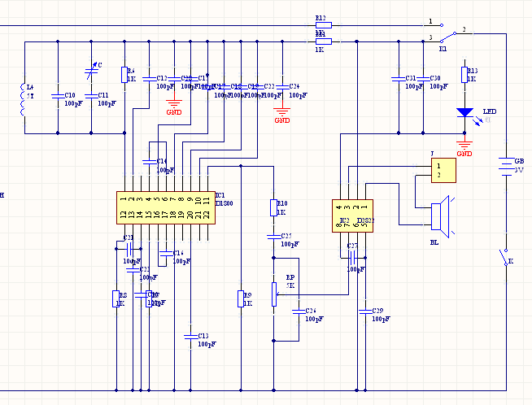This screenshot has width=532, height=405.
Task: Select the IC1 chip component
Action: coord(165,207)
